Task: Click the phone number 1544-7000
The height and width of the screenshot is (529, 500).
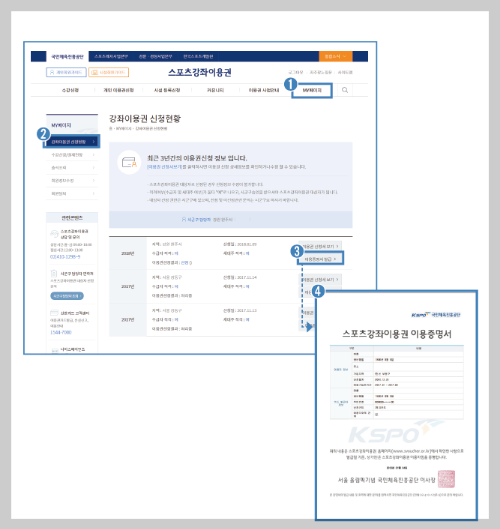Action: (x=61, y=332)
